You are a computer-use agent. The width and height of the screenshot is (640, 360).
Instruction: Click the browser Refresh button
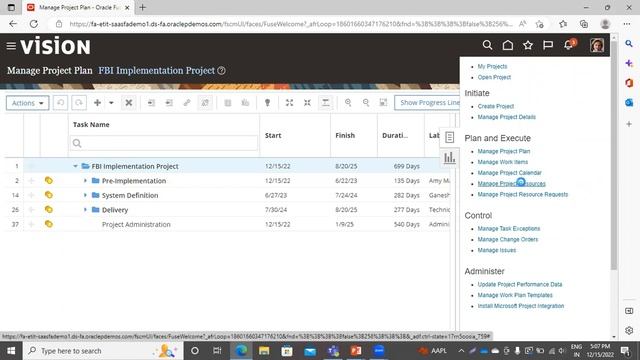pyautogui.click(x=33, y=24)
